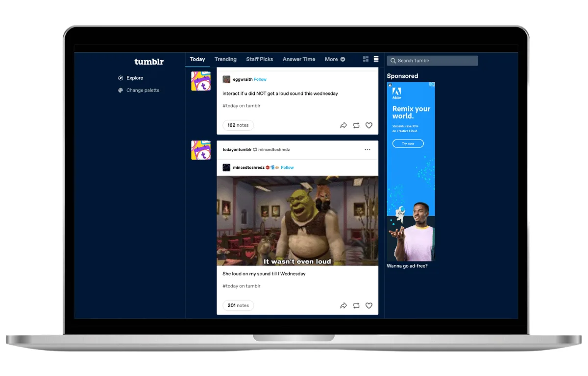The height and width of the screenshot is (376, 588).
Task: Click the Adobe logo in the ad
Action: click(x=397, y=93)
